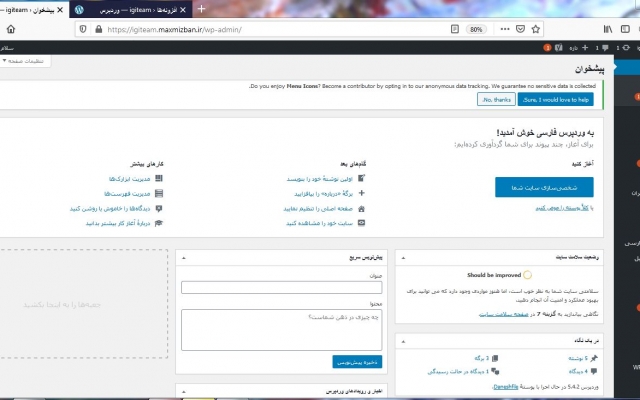Collapse the quick draft widget
Image resolution: width=640 pixels, height=400 pixels.
point(184,258)
